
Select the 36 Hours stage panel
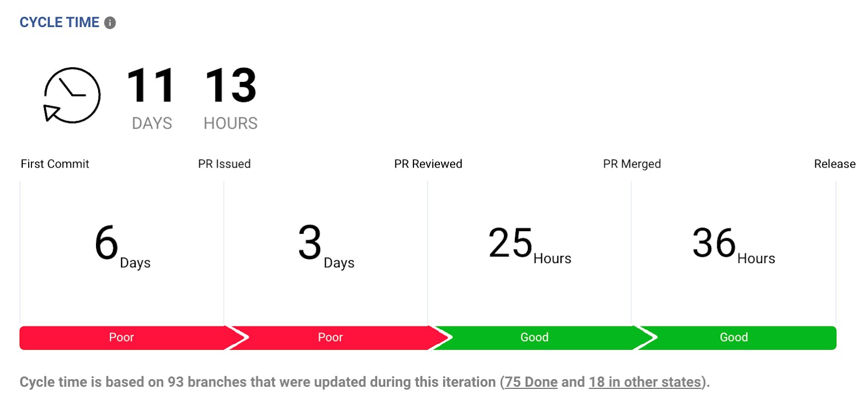tap(733, 250)
